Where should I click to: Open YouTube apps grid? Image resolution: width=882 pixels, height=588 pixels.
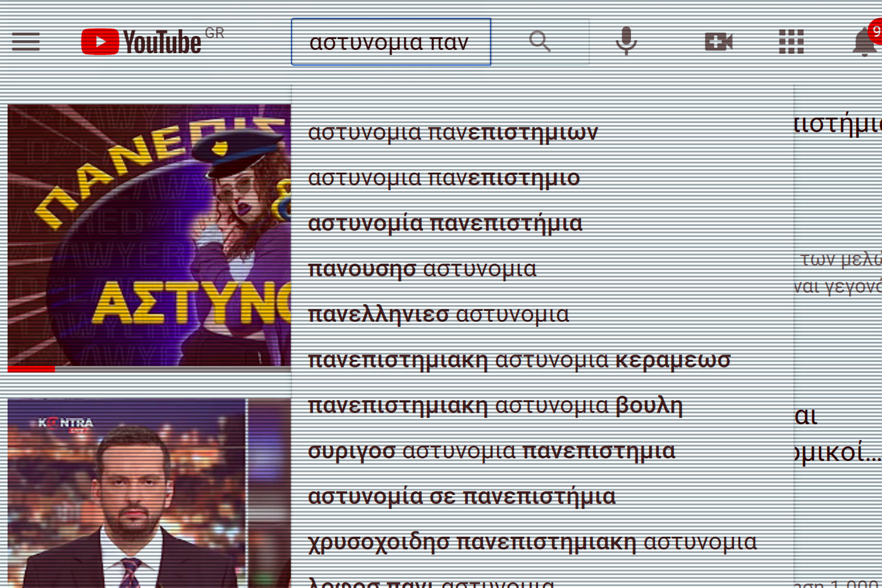(x=791, y=42)
